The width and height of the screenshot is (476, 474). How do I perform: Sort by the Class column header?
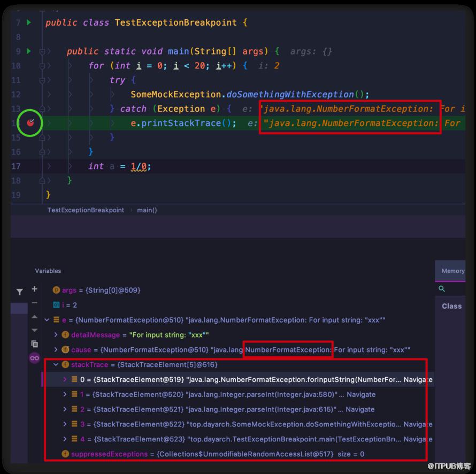pos(451,306)
